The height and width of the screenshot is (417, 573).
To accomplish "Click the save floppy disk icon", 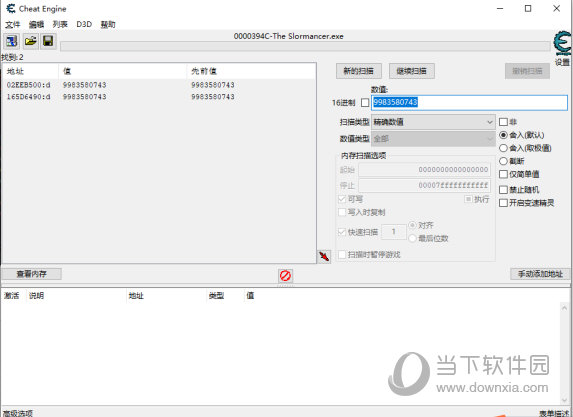I will (x=48, y=41).
